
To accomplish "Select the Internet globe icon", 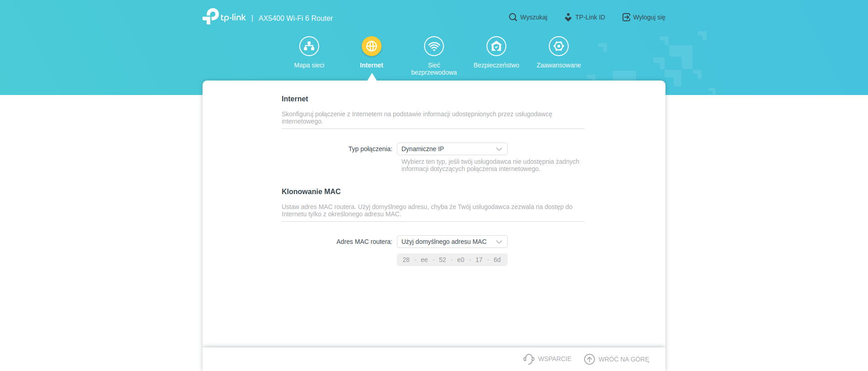I will click(372, 46).
